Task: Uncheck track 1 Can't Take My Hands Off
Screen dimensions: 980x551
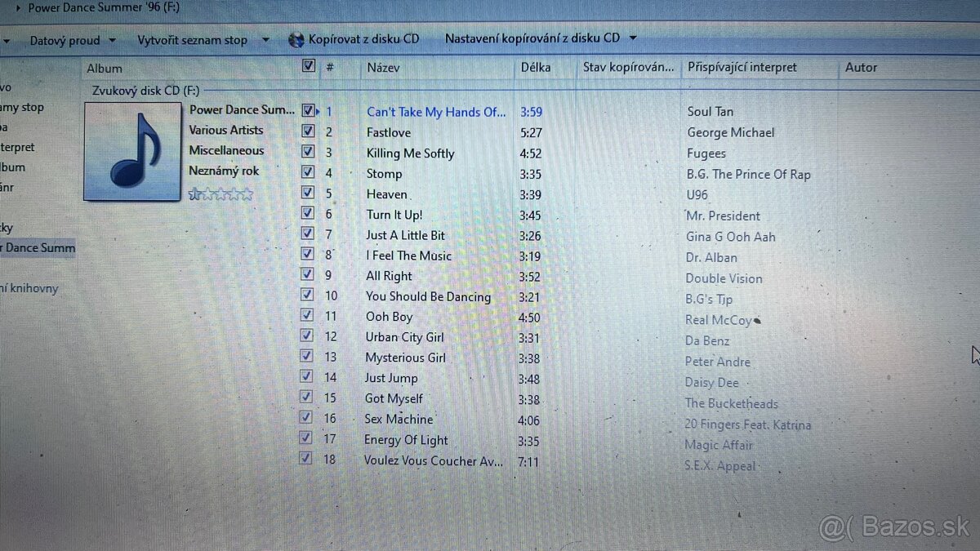Action: [x=308, y=110]
